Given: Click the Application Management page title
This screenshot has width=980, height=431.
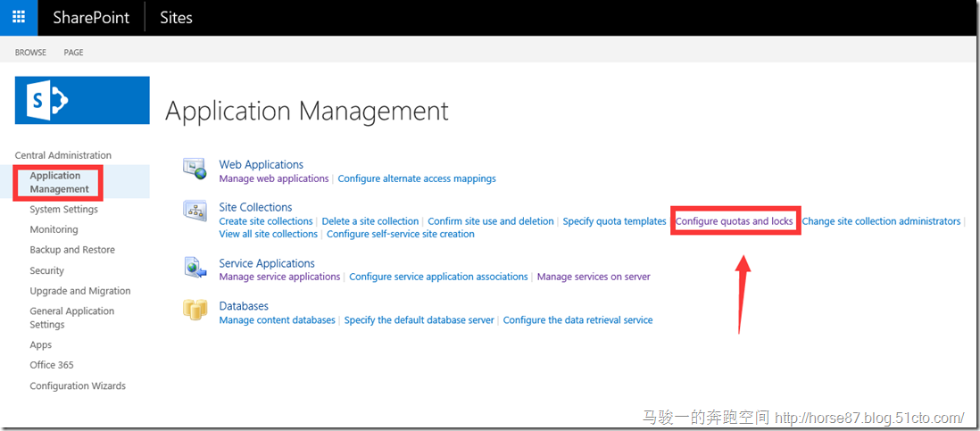Looking at the screenshot, I should [307, 112].
